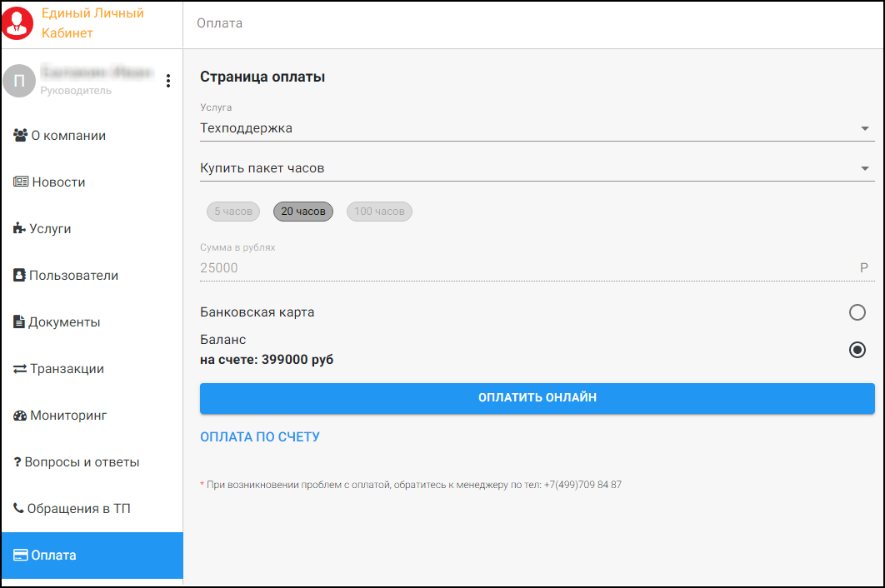Select the Услуги sidebar icon

point(19,228)
